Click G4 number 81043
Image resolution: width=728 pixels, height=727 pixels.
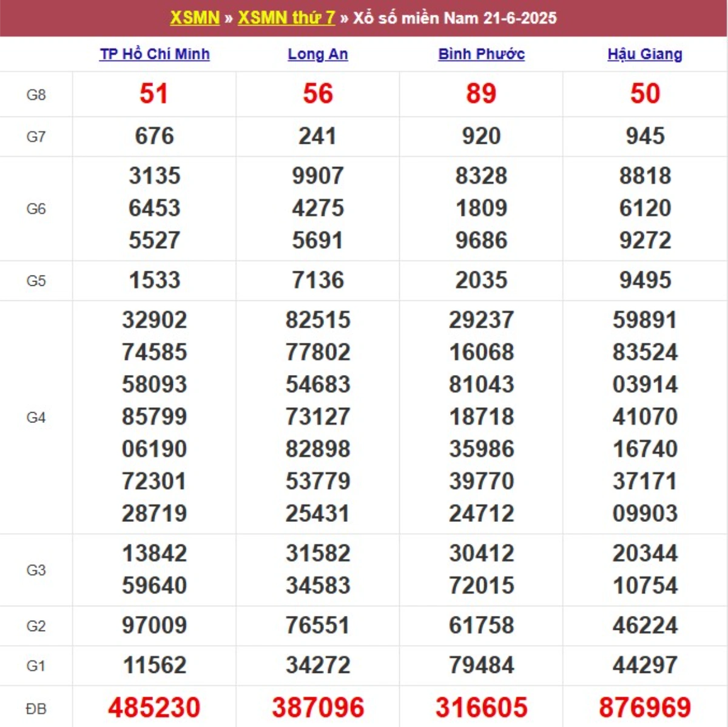point(482,384)
